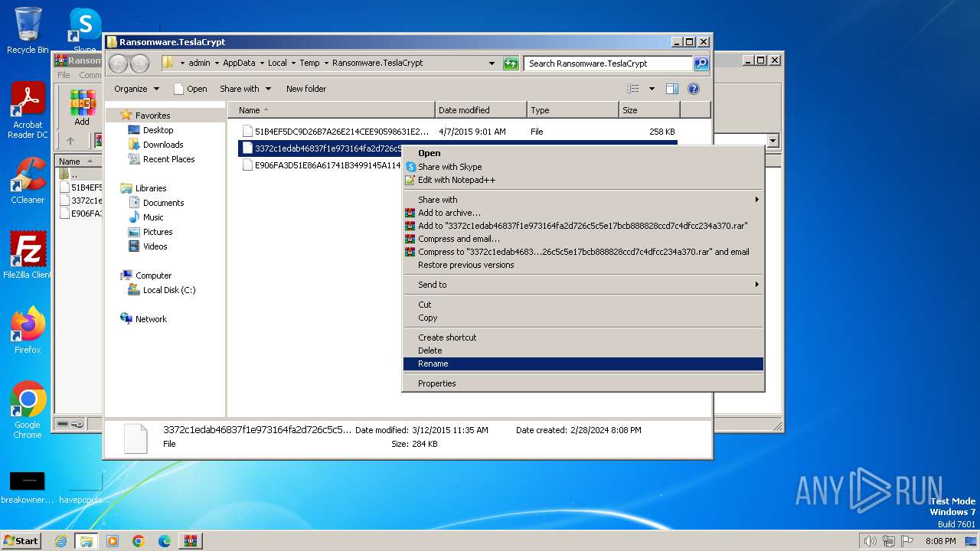This screenshot has width=980, height=551.
Task: Sort by the Name column header
Action: 331,110
